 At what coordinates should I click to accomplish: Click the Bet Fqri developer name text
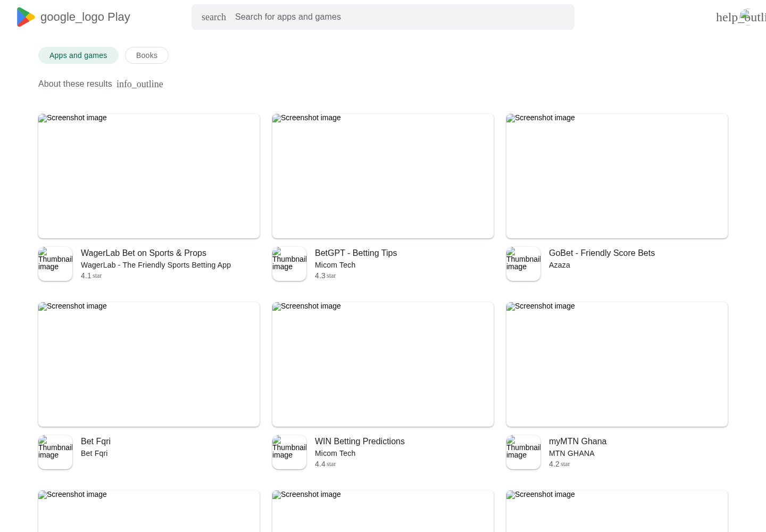[94, 453]
